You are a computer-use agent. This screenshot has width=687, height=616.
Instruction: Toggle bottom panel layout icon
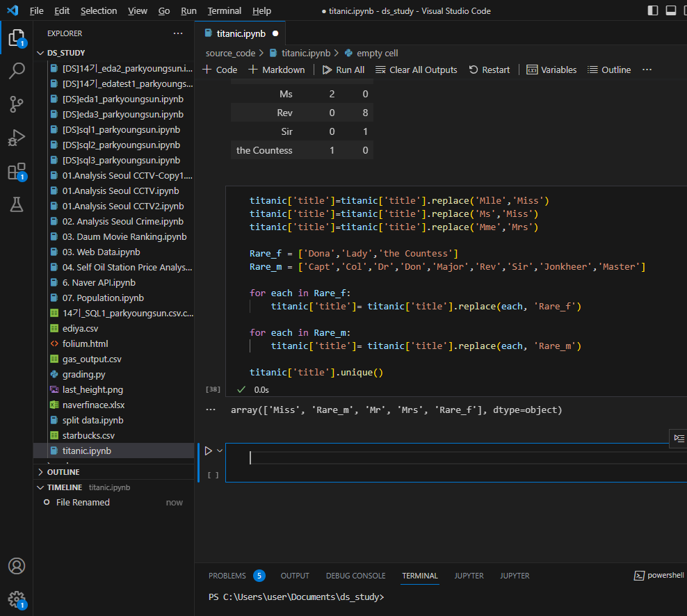tap(671, 10)
